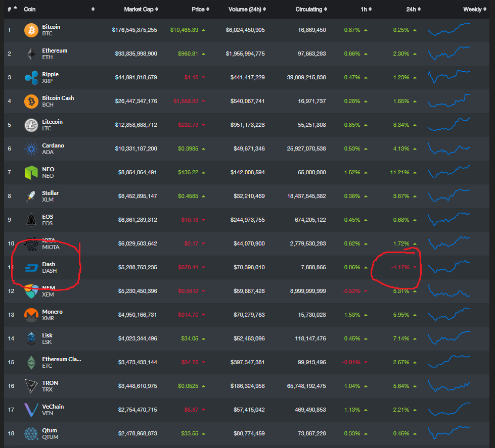Click the Lisk crystal logo
The height and width of the screenshot is (448, 495).
click(31, 339)
